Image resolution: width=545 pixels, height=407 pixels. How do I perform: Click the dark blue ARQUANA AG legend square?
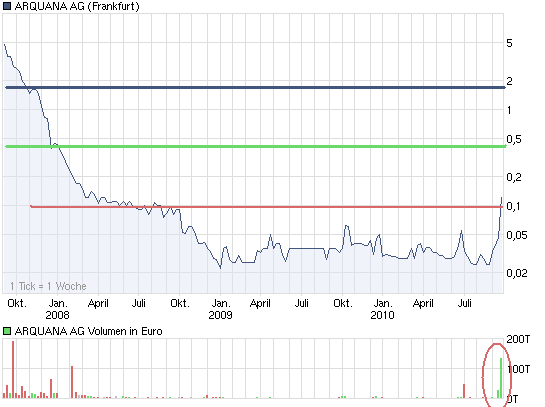tap(7, 6)
